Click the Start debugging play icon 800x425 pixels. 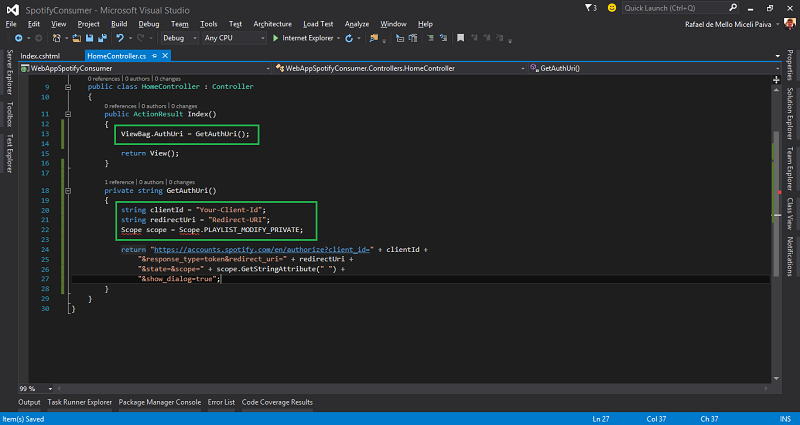[276, 38]
